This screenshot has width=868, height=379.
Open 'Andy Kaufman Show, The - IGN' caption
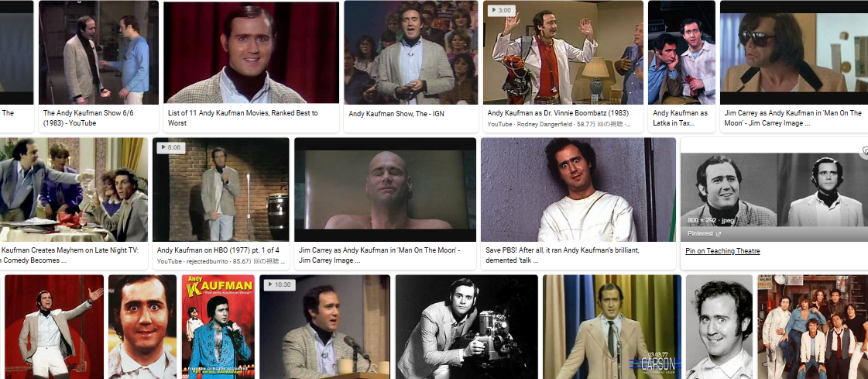(x=396, y=114)
